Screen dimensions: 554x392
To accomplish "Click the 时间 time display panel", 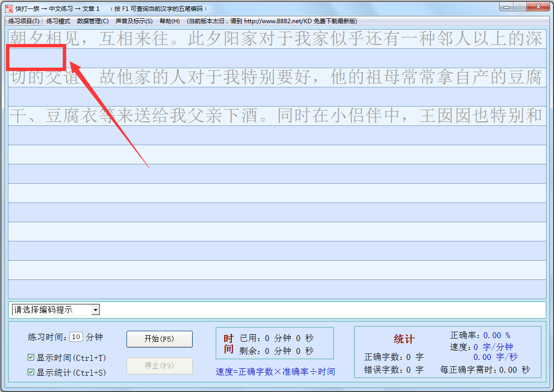I will 275,343.
